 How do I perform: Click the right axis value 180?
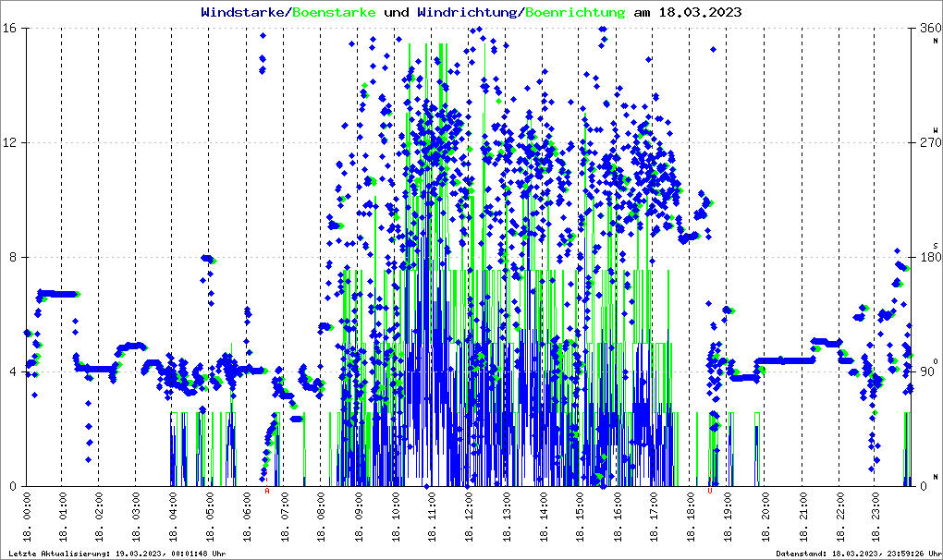(x=930, y=257)
